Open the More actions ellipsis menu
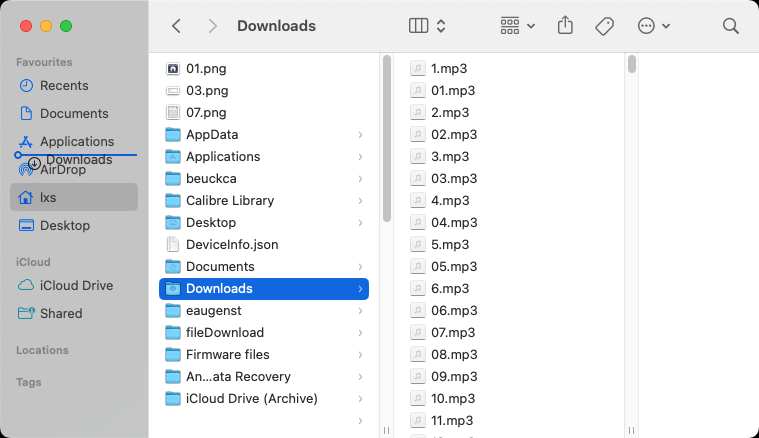Image resolution: width=759 pixels, height=438 pixels. (653, 26)
